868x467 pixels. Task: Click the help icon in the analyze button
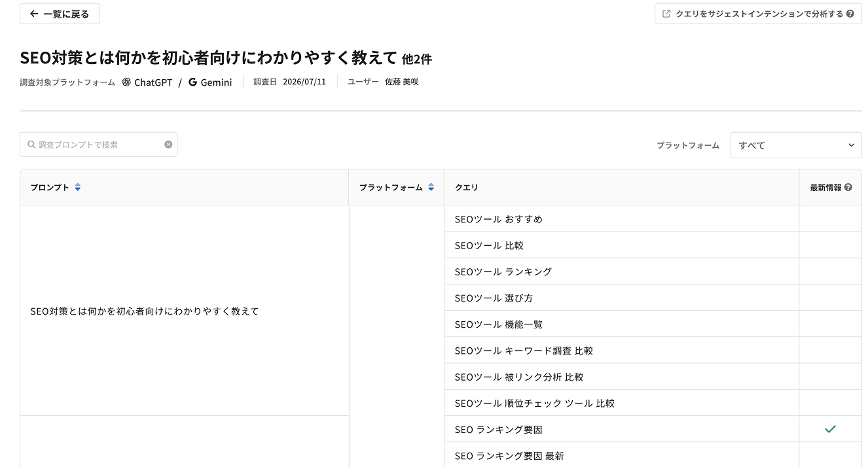[x=850, y=14]
